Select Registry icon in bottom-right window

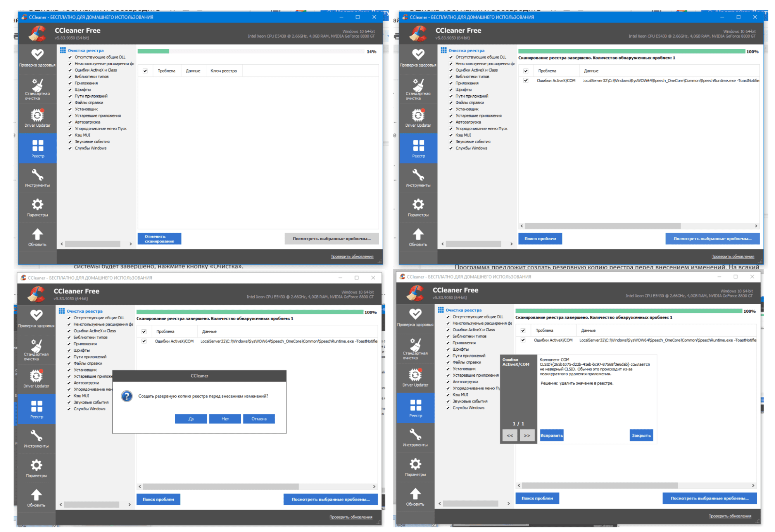[416, 405]
